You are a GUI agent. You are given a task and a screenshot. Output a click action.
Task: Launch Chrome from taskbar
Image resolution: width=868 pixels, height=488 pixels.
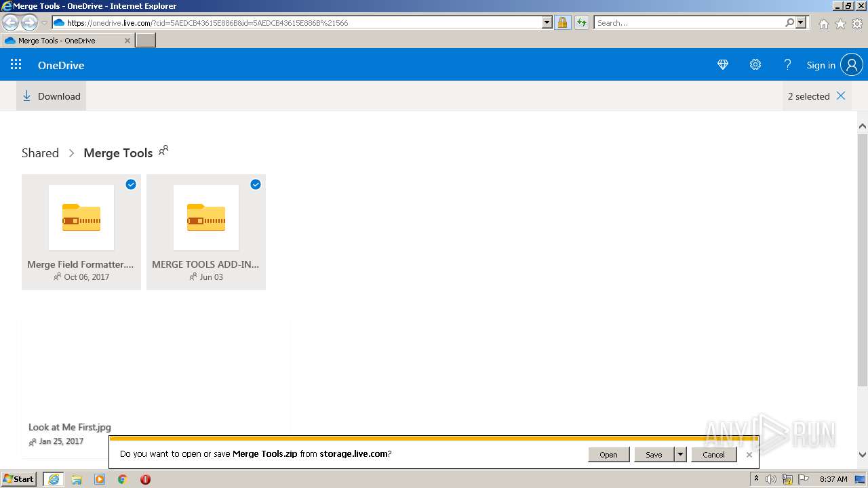123,479
